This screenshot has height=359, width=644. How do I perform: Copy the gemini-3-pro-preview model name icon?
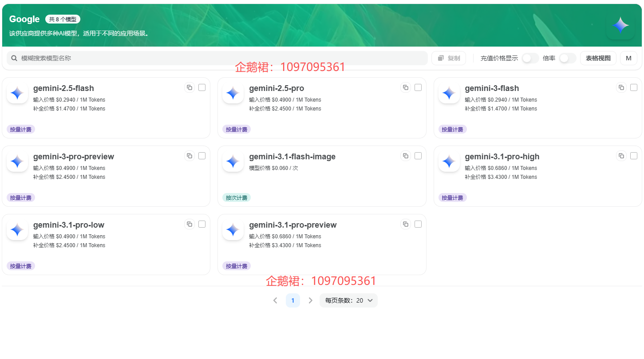coord(190,156)
